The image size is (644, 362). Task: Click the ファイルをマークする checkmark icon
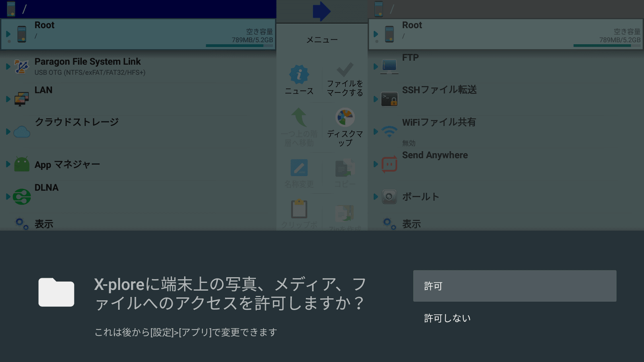click(x=345, y=70)
